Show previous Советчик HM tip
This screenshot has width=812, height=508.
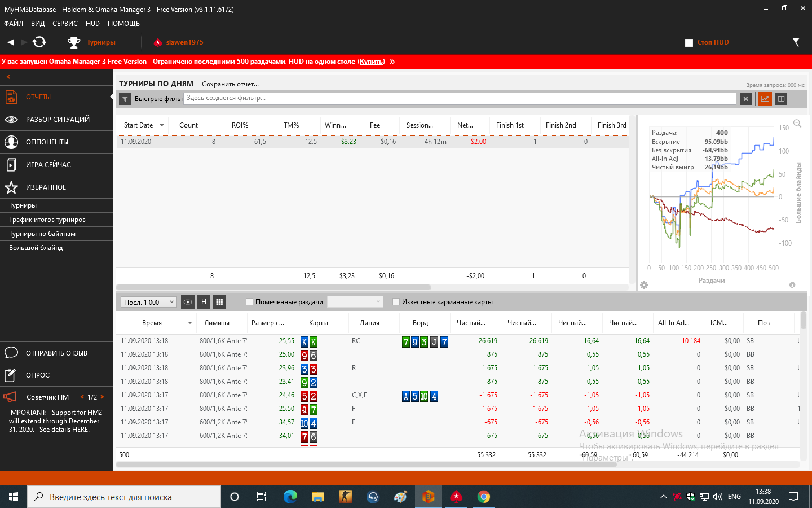(x=82, y=397)
